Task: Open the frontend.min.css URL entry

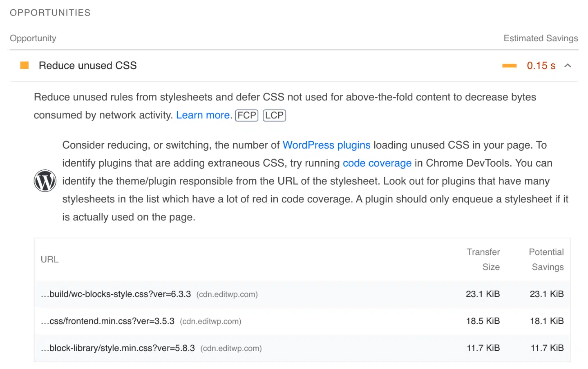Action: coord(107,321)
